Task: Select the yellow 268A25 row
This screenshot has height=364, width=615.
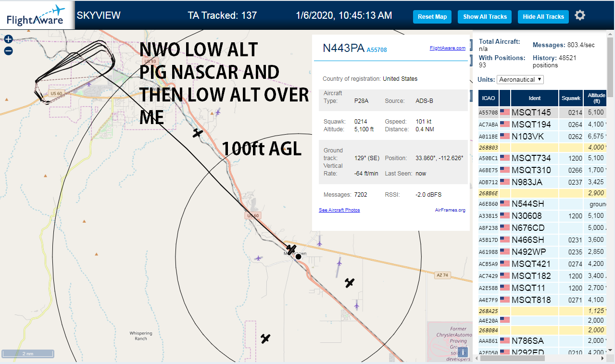Action: [542, 311]
